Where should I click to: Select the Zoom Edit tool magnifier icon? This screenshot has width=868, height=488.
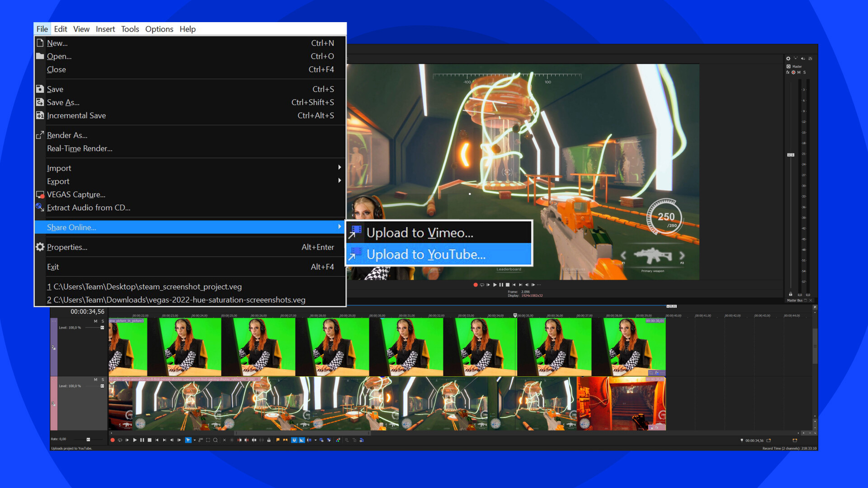pos(216,440)
